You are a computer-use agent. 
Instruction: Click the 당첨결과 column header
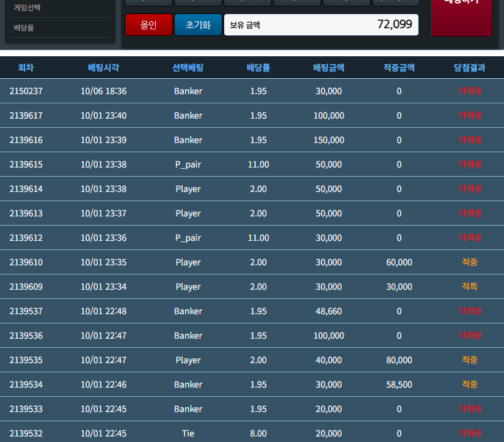[x=470, y=68]
